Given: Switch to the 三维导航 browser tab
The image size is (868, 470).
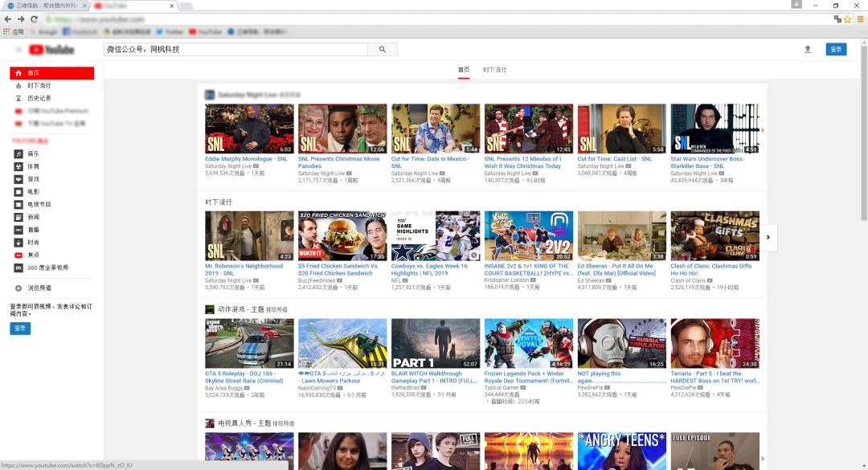Looking at the screenshot, I should click(45, 6).
